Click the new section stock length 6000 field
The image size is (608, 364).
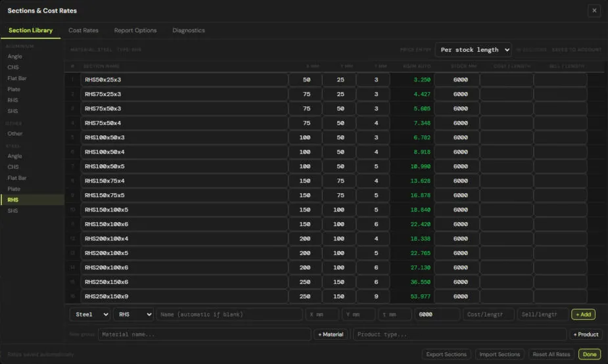437,314
